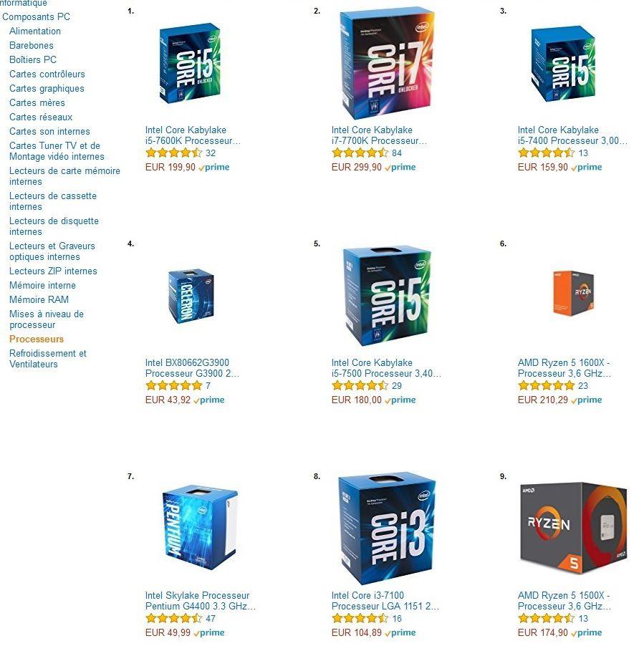
Task: Open the 84 reviews count for i7-7700K
Action: click(x=397, y=153)
